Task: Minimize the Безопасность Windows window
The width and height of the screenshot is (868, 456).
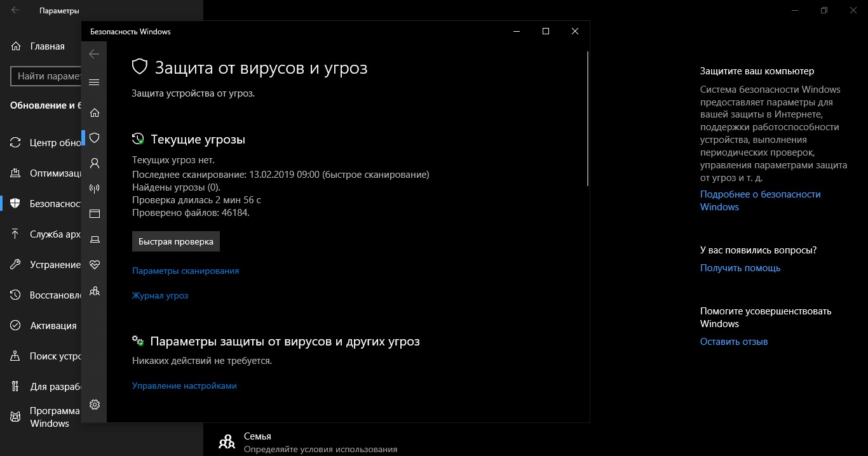Action: coord(517,31)
